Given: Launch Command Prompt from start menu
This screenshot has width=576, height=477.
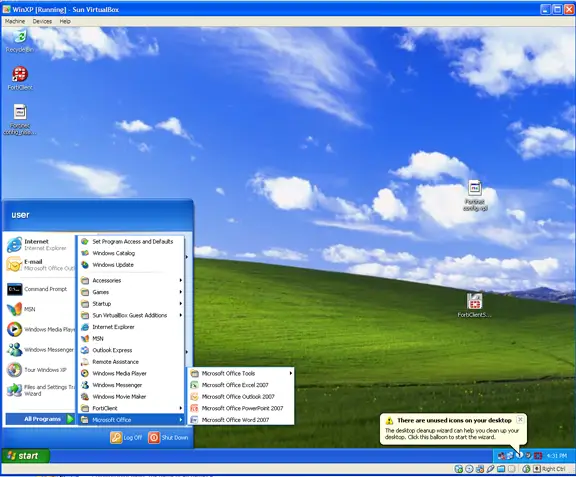Looking at the screenshot, I should click(40, 289).
